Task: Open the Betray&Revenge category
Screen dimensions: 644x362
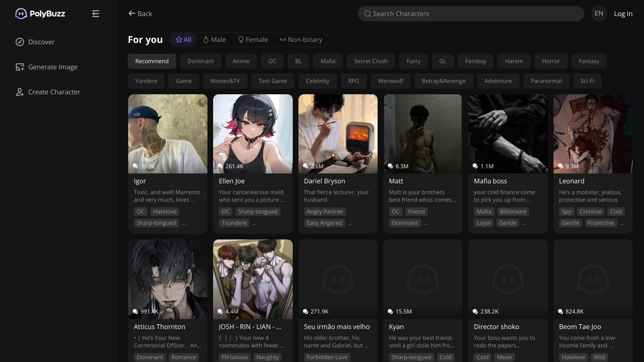Action: (x=444, y=81)
